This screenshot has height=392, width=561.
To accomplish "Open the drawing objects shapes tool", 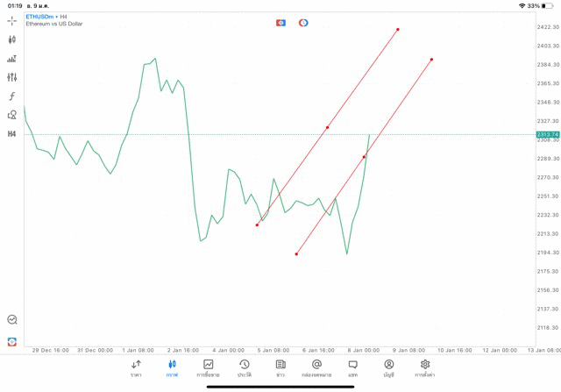I will pyautogui.click(x=12, y=115).
